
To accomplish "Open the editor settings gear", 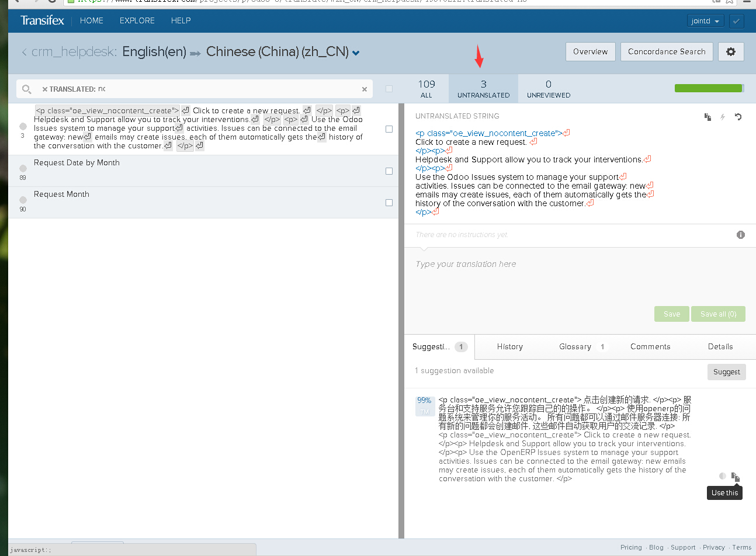I will [x=730, y=51].
